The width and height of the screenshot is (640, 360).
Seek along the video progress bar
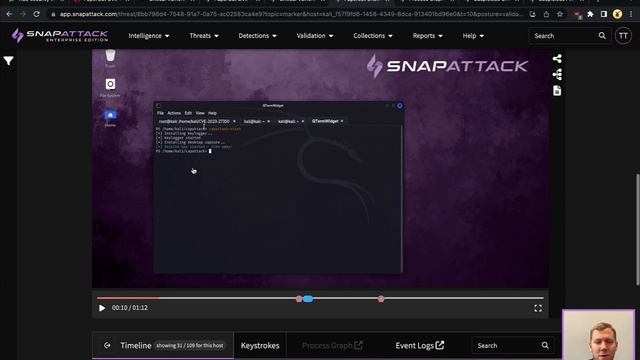coord(320,298)
